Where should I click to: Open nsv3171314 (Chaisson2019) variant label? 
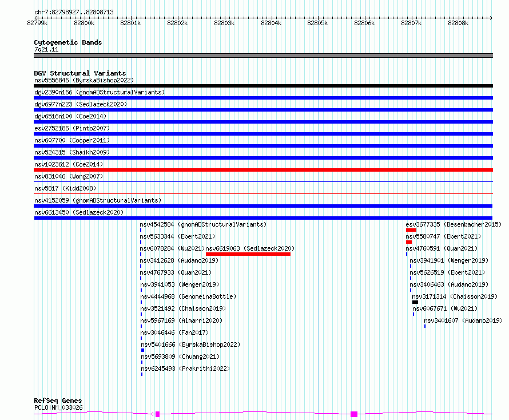point(455,296)
